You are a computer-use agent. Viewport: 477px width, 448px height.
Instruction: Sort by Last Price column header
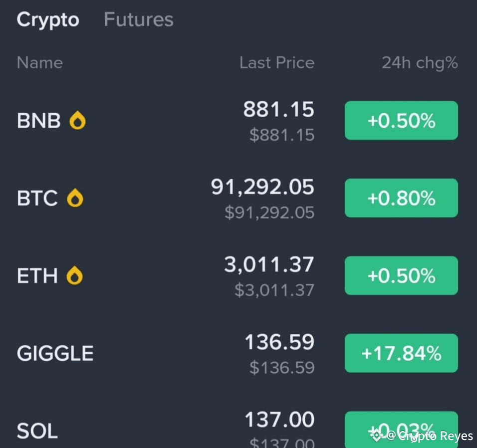277,63
